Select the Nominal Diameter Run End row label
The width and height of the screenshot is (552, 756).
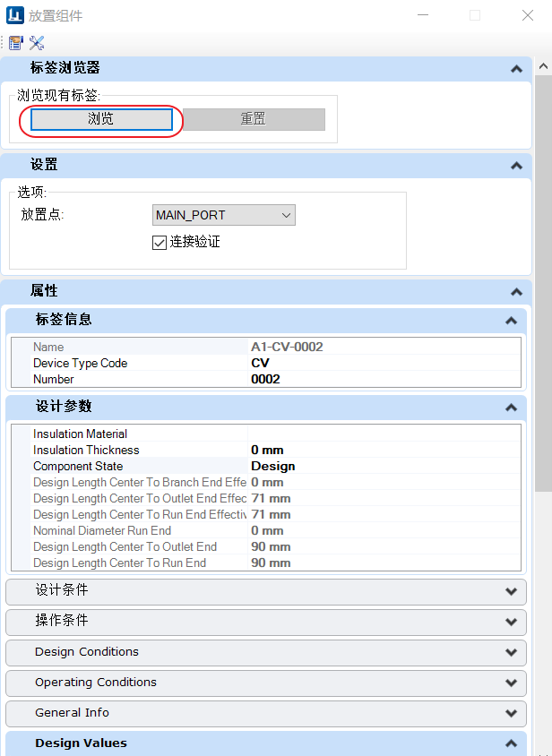coord(102,531)
